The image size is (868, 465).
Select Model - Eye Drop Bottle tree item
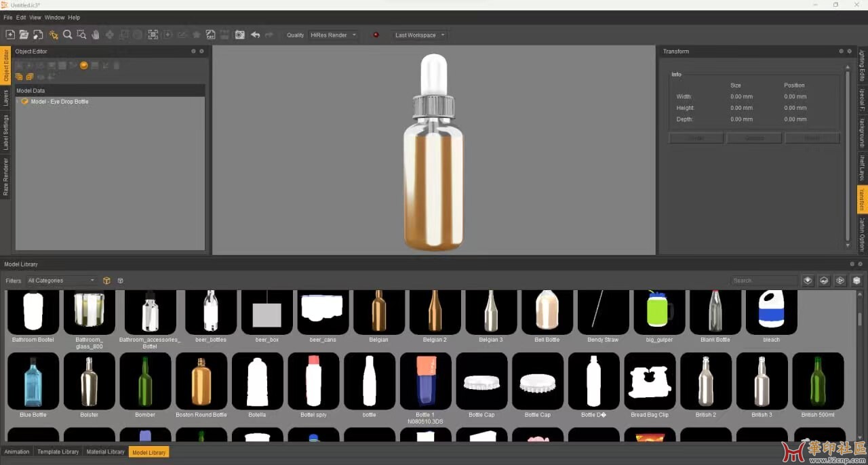pyautogui.click(x=59, y=102)
